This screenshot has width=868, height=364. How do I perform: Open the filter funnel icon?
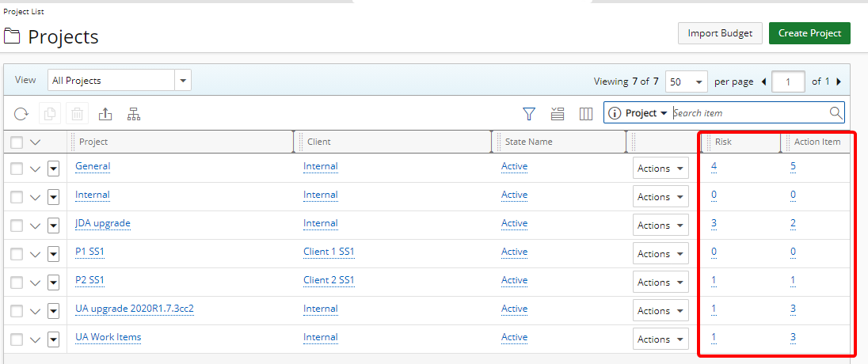[529, 114]
